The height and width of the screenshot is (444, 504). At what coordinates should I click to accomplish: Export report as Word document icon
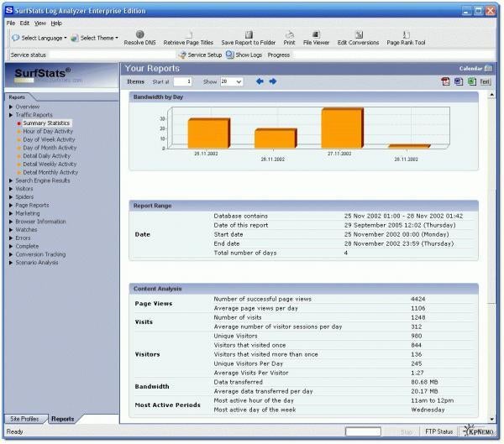459,81
